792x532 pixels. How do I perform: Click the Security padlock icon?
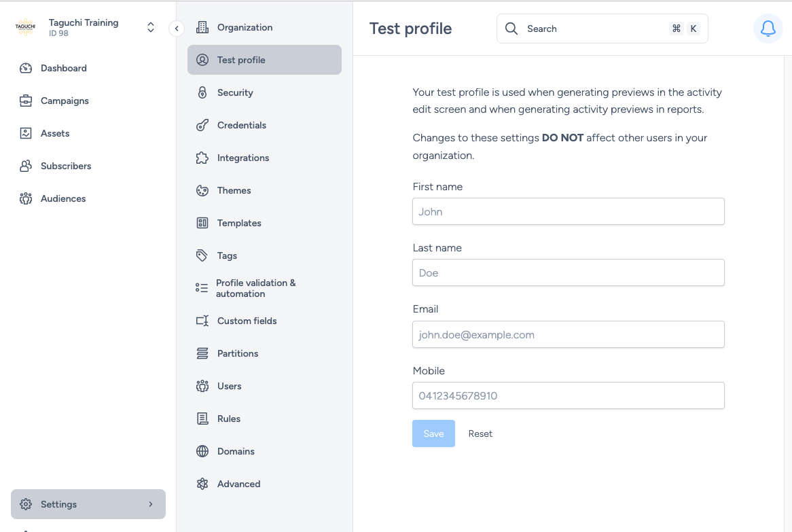202,92
